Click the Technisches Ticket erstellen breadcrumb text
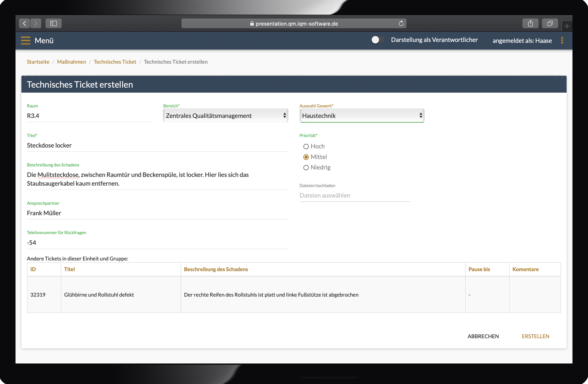The image size is (588, 384). (x=176, y=62)
